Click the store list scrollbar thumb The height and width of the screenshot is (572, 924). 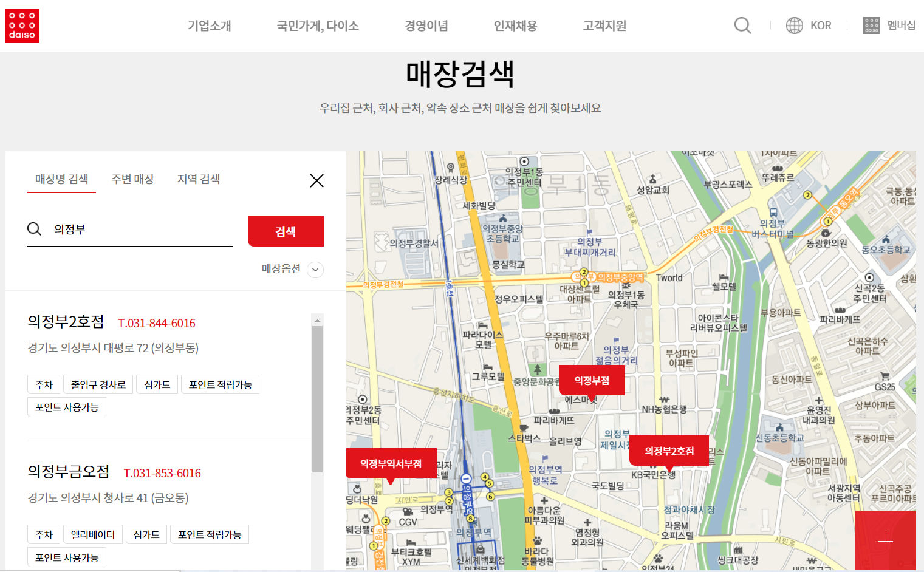point(317,399)
